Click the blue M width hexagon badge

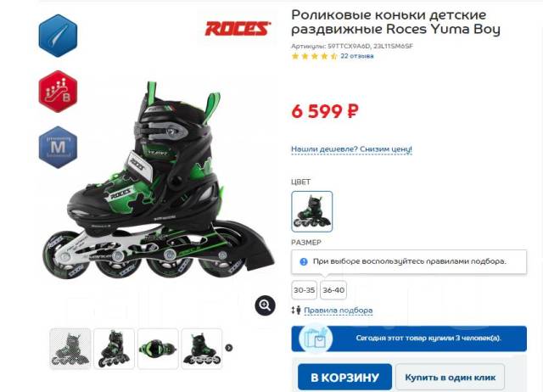[x=58, y=147]
